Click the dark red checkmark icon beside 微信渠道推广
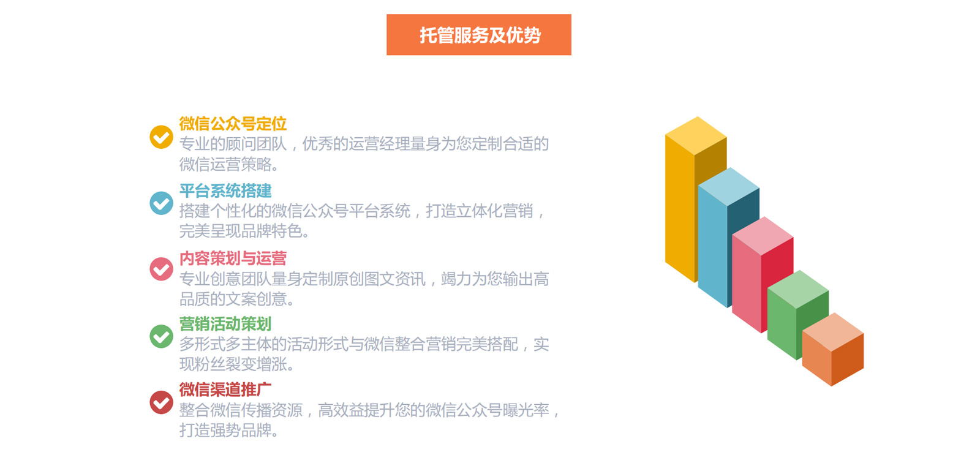Viewport: 980px width, 474px height. tap(161, 402)
